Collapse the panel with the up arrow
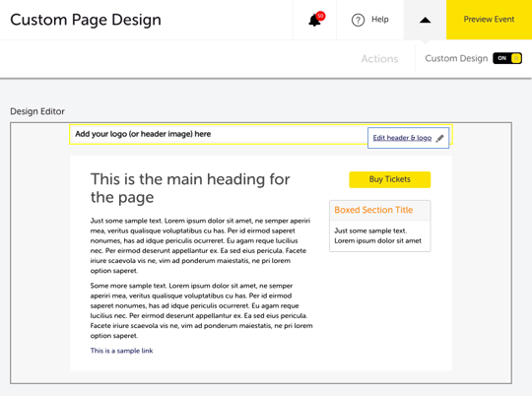 coord(425,20)
